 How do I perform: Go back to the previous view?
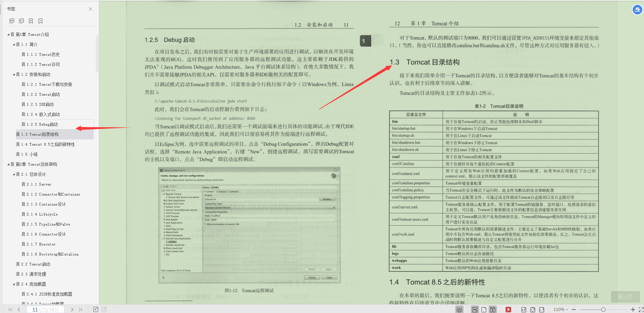[x=95, y=309]
